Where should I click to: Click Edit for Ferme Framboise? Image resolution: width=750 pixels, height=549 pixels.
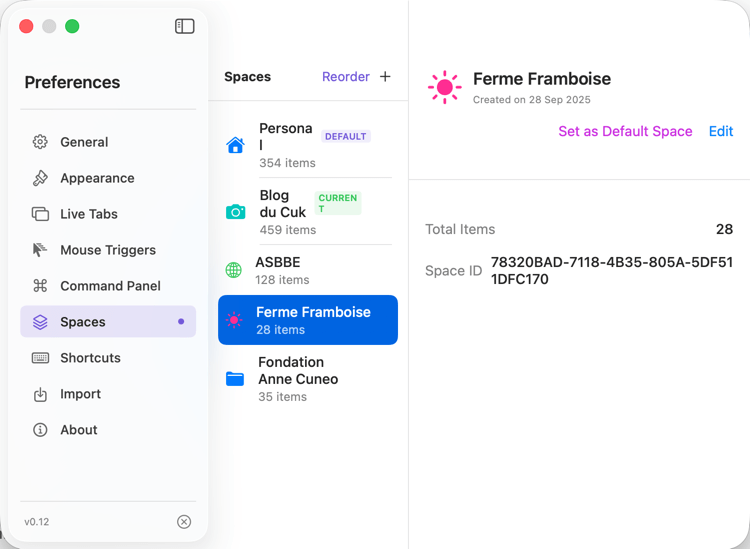pos(720,131)
